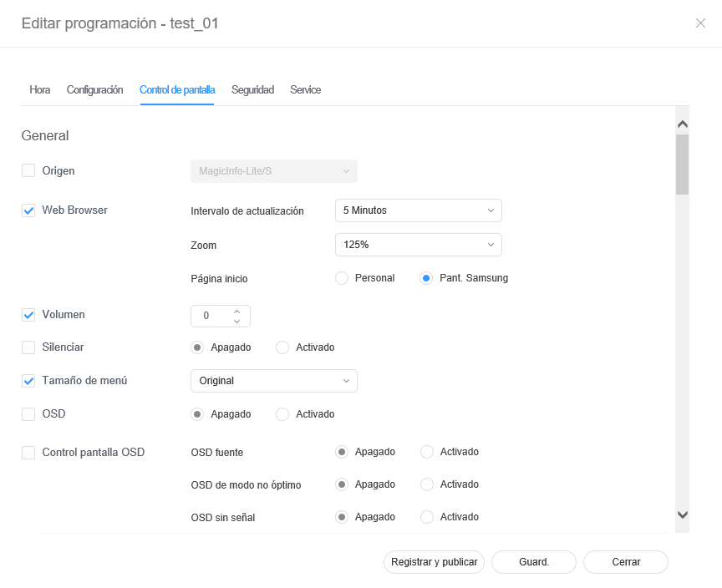
Task: Switch to the Seguridad tab
Action: tap(252, 90)
